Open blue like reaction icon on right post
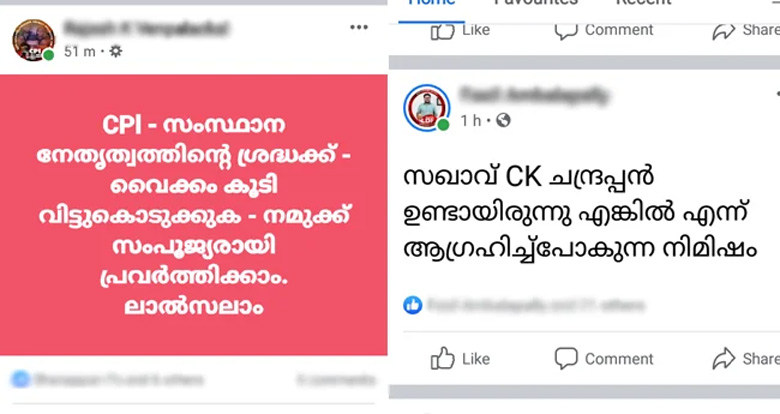The image size is (780, 414). tap(412, 305)
